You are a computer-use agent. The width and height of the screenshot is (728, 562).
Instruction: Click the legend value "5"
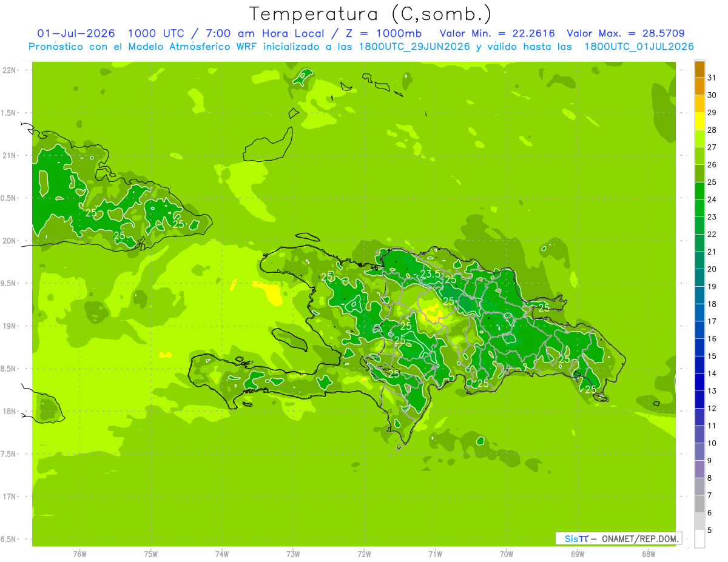(x=710, y=530)
